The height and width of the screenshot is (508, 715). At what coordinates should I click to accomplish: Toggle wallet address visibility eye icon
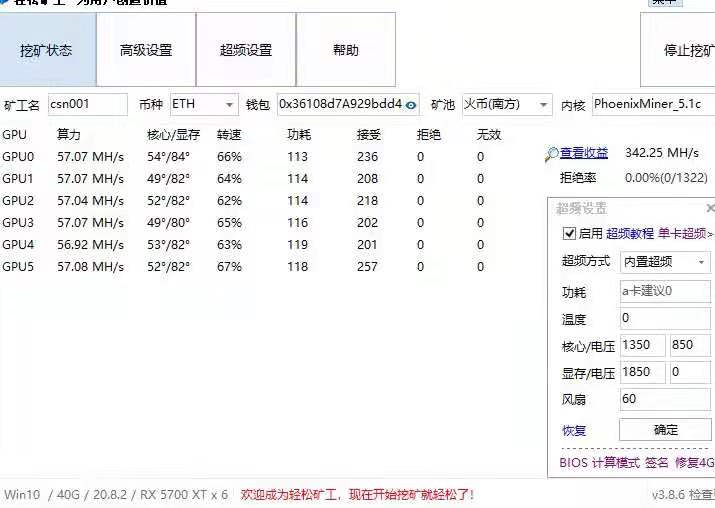click(x=411, y=105)
